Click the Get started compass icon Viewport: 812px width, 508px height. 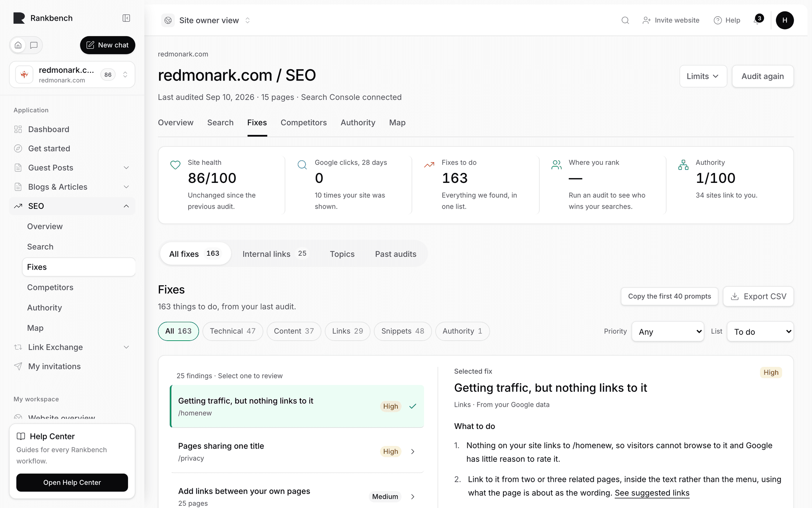pos(18,149)
